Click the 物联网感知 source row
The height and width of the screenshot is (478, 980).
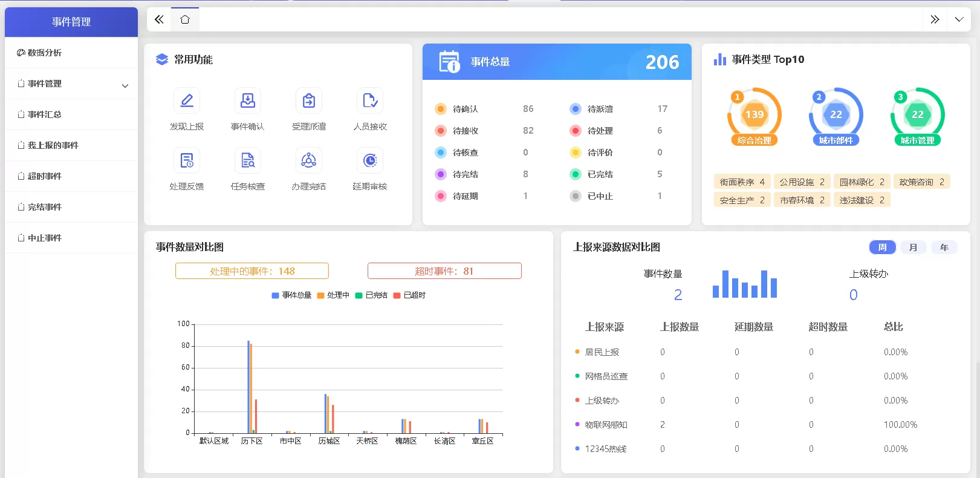pos(765,425)
